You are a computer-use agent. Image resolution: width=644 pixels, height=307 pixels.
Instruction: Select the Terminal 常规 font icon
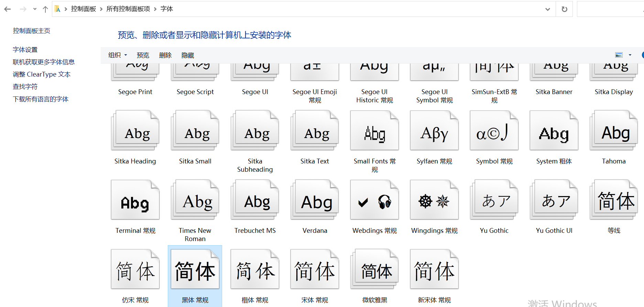click(135, 200)
